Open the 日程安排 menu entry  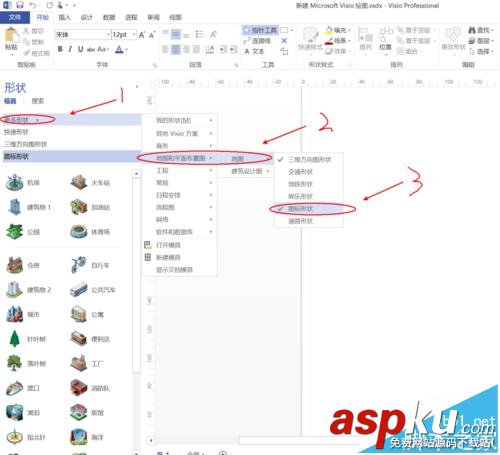pyautogui.click(x=180, y=195)
